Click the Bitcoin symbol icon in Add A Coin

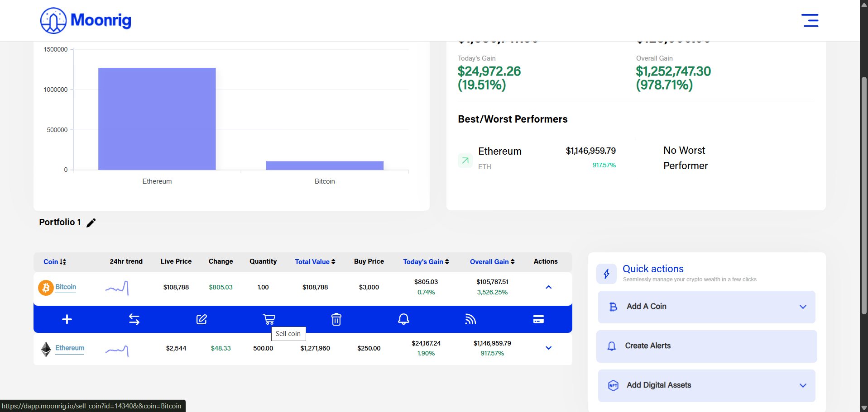click(x=613, y=307)
